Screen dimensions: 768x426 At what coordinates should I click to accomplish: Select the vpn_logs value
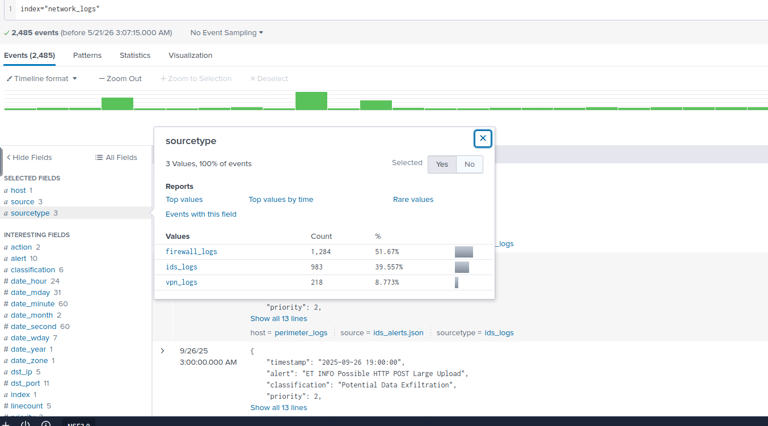pyautogui.click(x=181, y=282)
